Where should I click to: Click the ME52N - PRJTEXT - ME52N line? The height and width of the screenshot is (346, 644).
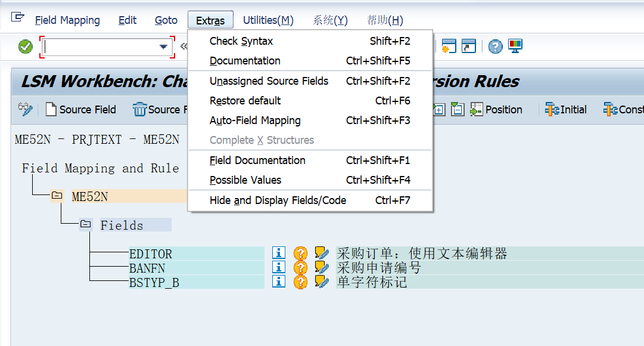click(97, 140)
